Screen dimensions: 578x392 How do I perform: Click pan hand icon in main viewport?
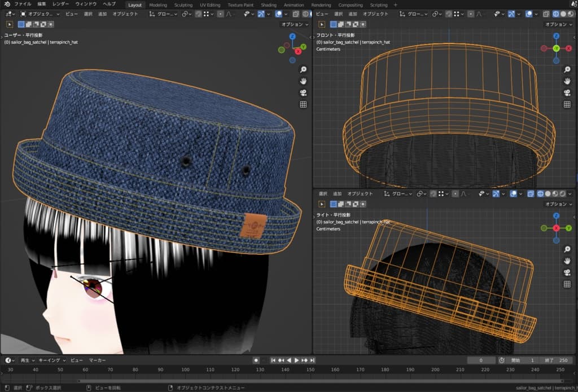pos(303,81)
